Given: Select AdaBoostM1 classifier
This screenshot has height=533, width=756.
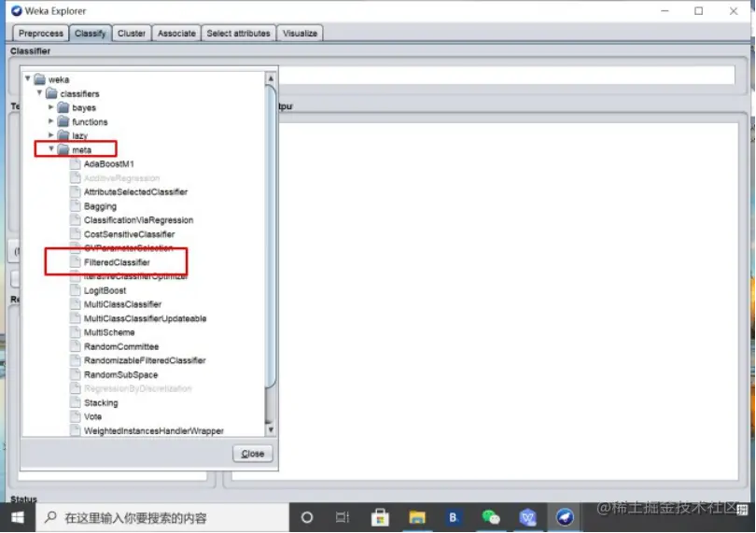Looking at the screenshot, I should 109,164.
